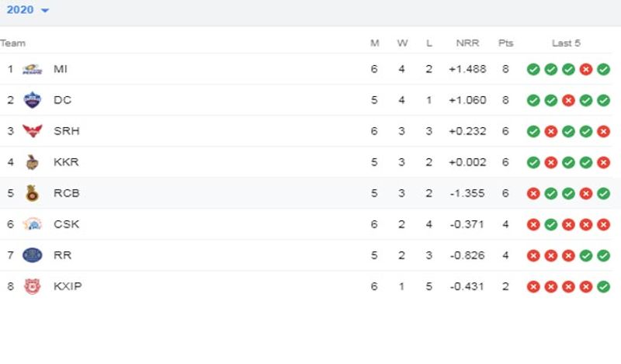Open the SRH team name link
This screenshot has height=364, width=621.
[67, 130]
